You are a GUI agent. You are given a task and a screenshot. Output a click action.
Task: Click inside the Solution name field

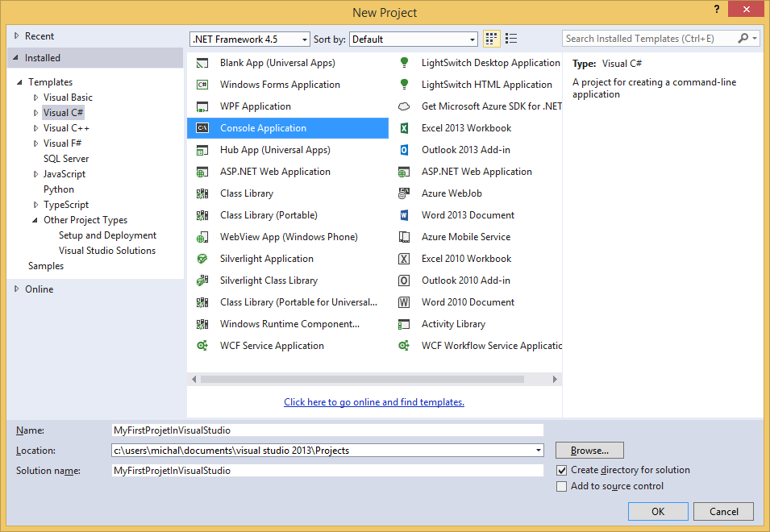coord(323,470)
